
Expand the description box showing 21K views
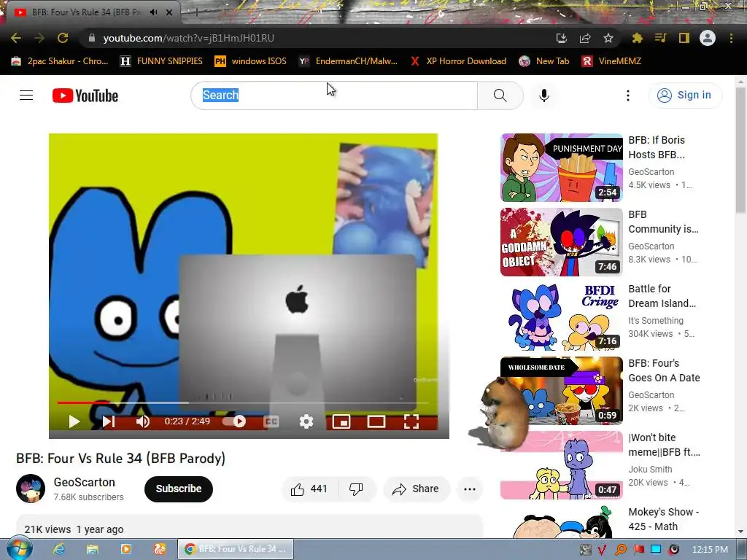[249, 526]
